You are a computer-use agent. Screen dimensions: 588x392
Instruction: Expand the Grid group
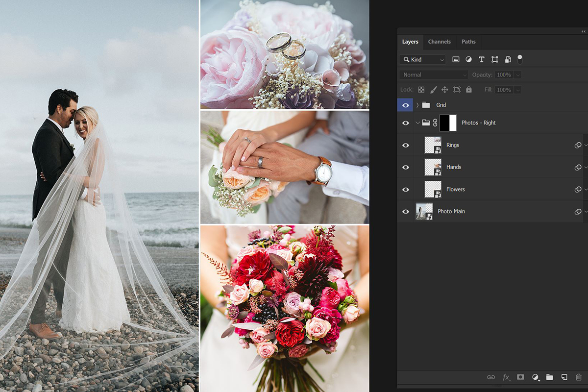pyautogui.click(x=417, y=105)
